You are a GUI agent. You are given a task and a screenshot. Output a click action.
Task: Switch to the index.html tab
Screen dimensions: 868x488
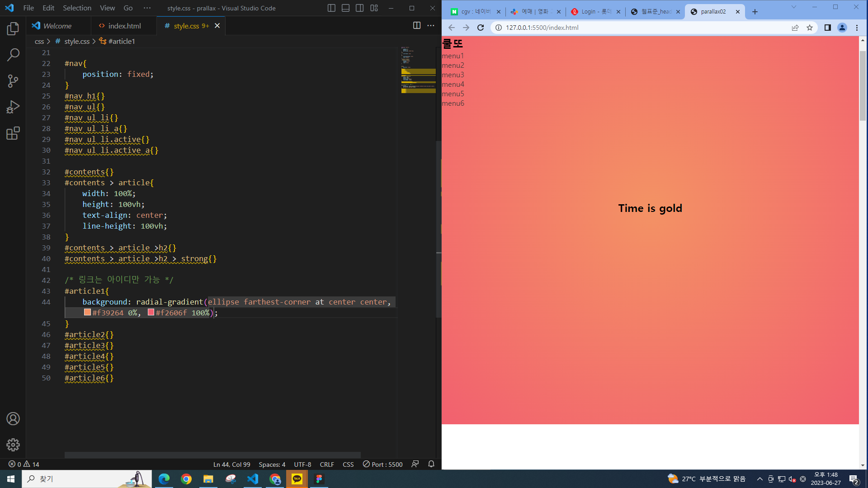124,26
